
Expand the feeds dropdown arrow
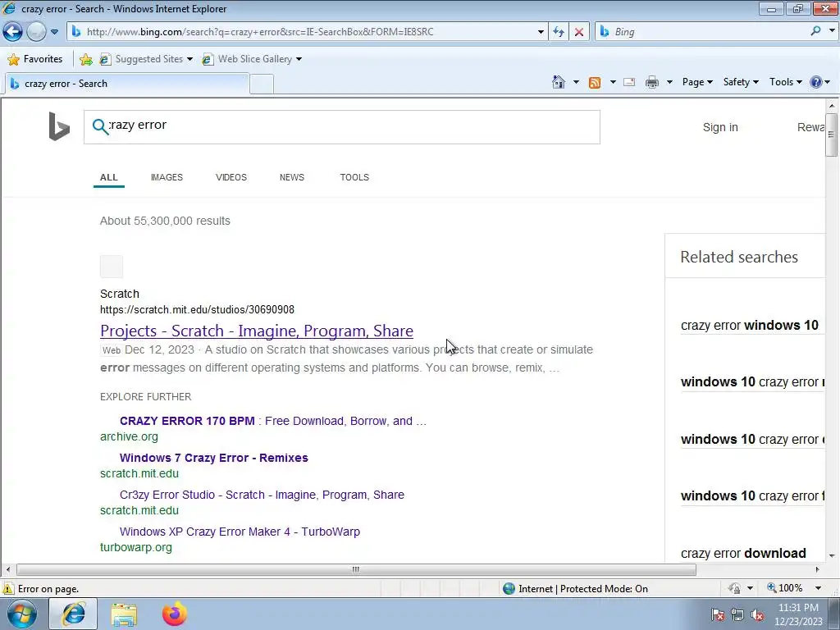pyautogui.click(x=612, y=82)
